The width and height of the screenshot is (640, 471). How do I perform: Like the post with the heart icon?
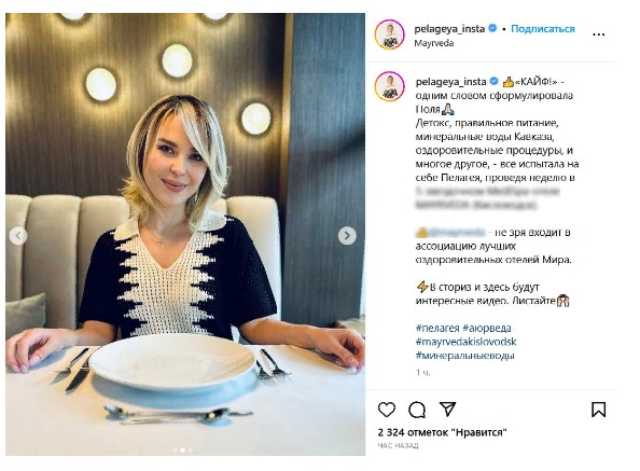click(x=387, y=409)
